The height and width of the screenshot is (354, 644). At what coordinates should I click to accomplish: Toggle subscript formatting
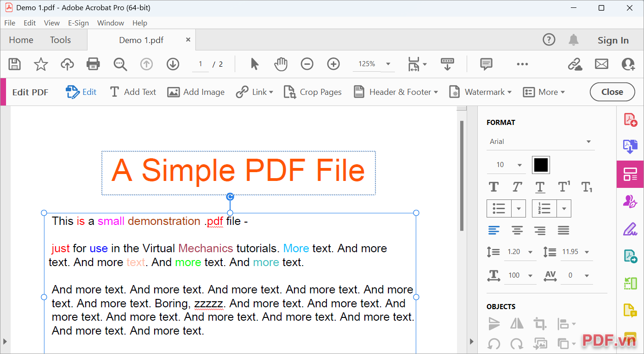tap(587, 187)
